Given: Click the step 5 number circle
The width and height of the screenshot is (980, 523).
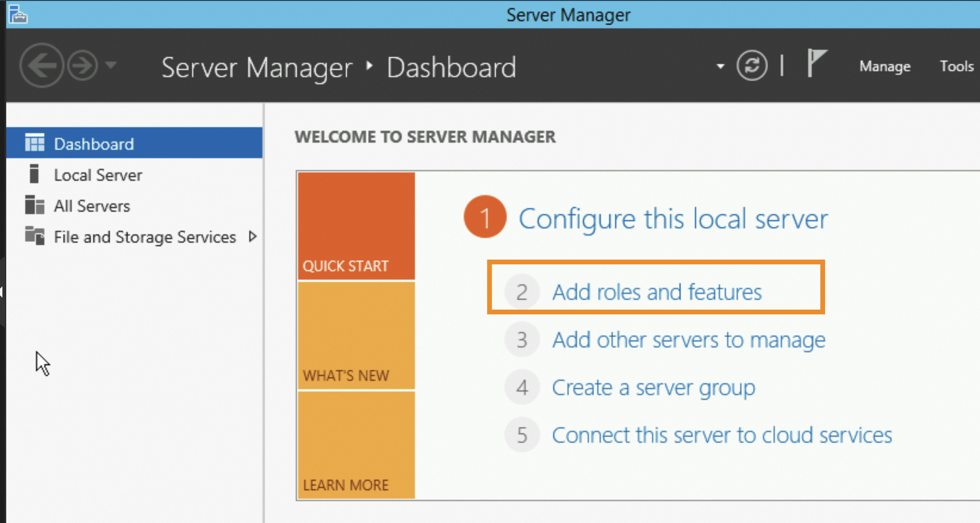Looking at the screenshot, I should (522, 435).
